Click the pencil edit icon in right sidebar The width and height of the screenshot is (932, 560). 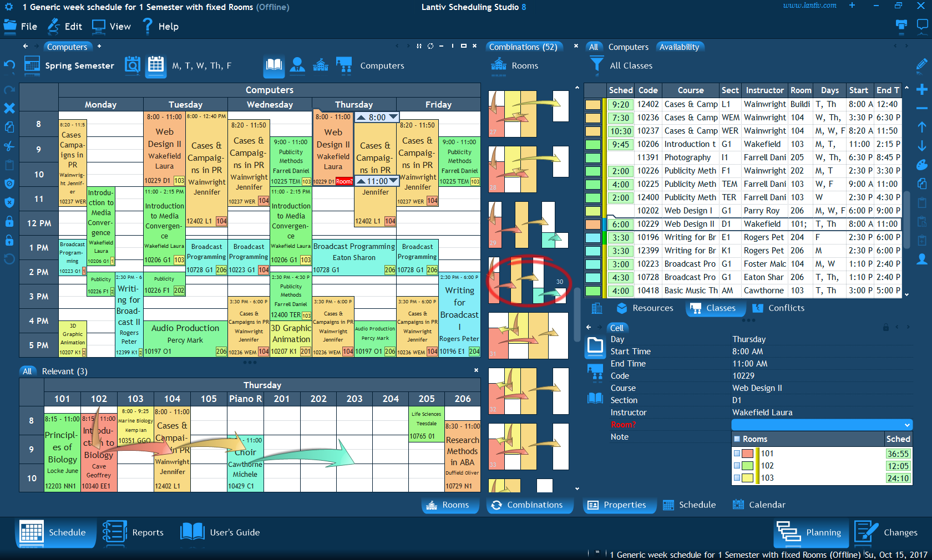tap(921, 65)
